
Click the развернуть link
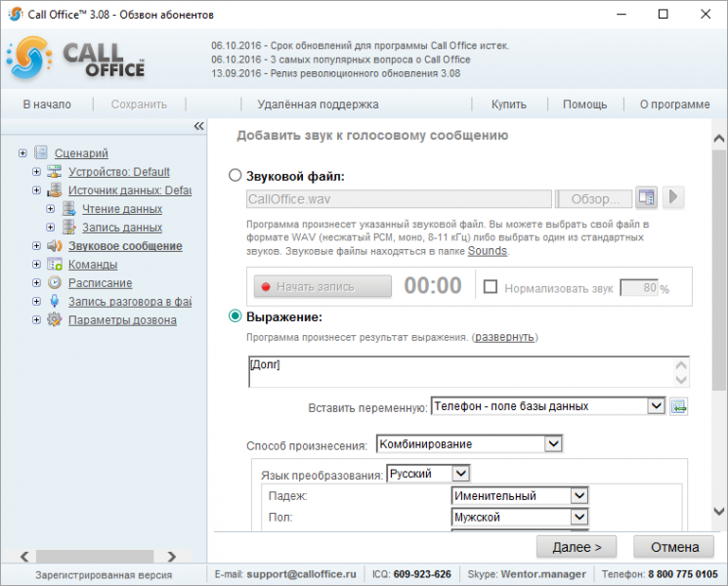(x=504, y=337)
